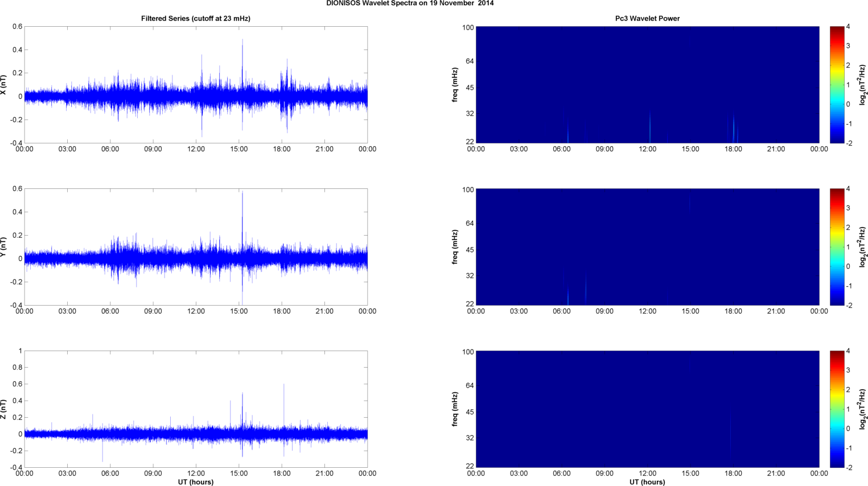Click the '45' frequency tick on the bottom wavelet plot
The width and height of the screenshot is (868, 486).
coord(470,412)
